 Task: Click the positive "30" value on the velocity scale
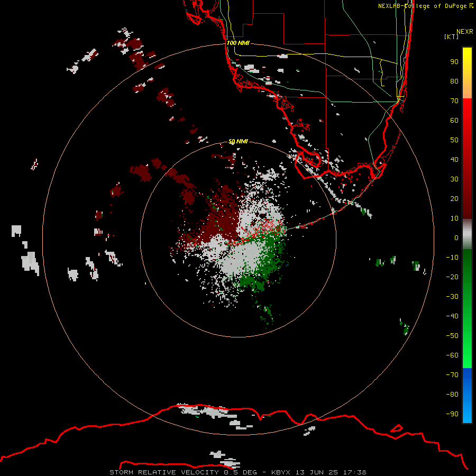[454, 179]
